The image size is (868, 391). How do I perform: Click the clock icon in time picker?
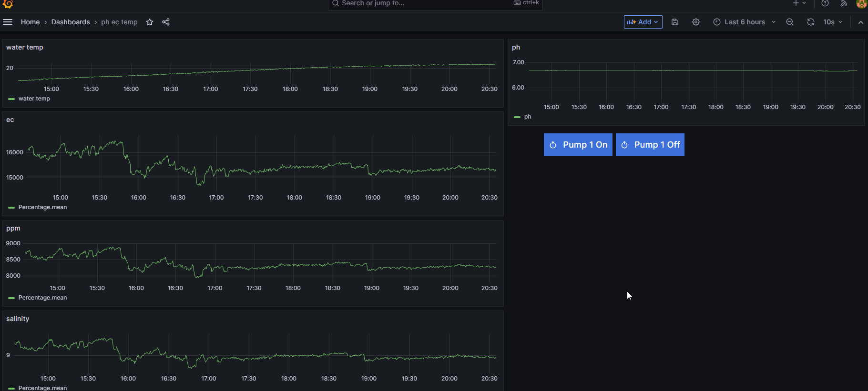pos(717,22)
